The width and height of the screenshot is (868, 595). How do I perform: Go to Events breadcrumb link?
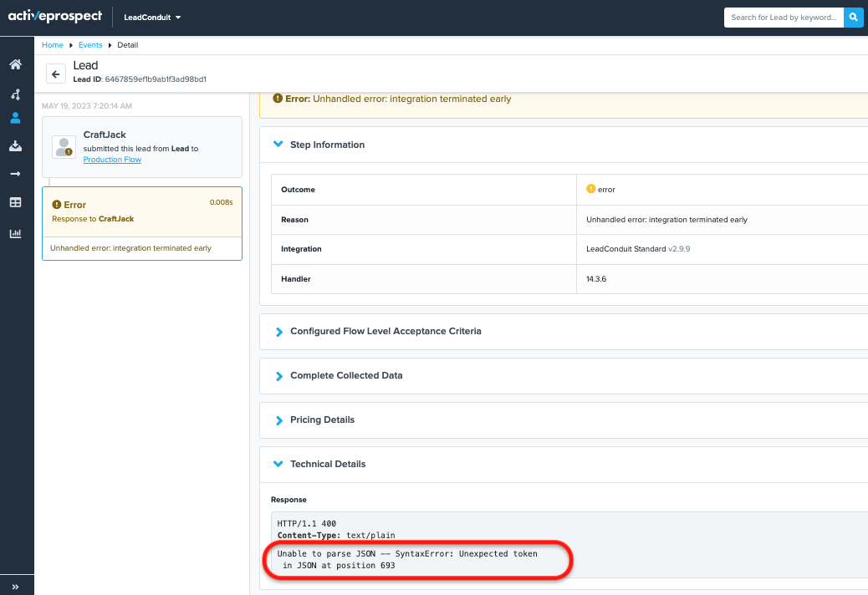[x=90, y=45]
